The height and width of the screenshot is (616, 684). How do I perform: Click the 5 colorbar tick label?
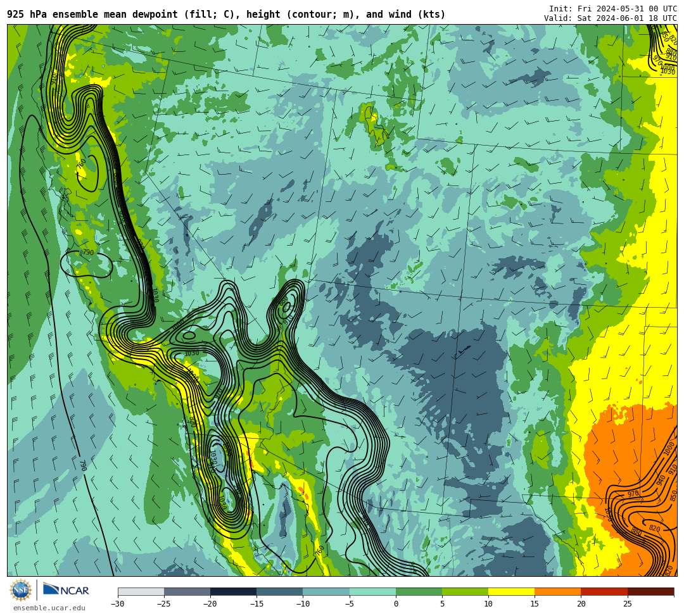[x=442, y=604]
